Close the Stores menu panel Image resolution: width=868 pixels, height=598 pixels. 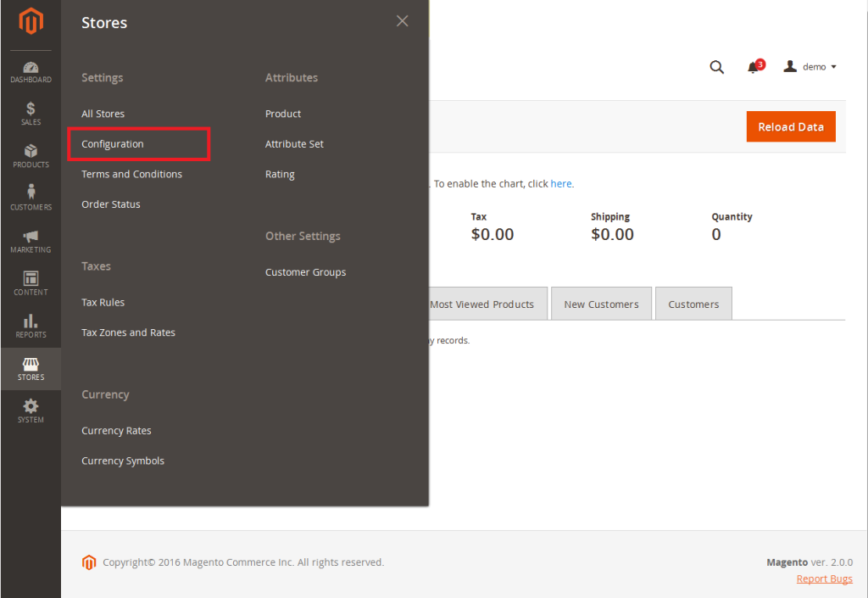(x=402, y=21)
